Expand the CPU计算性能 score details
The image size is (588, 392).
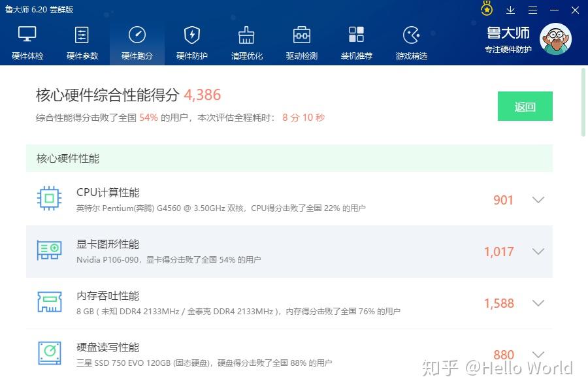coord(538,200)
